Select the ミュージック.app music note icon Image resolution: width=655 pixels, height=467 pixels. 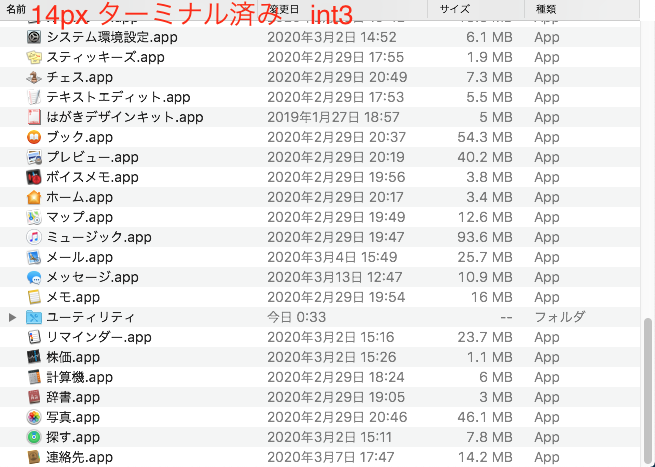click(x=34, y=237)
